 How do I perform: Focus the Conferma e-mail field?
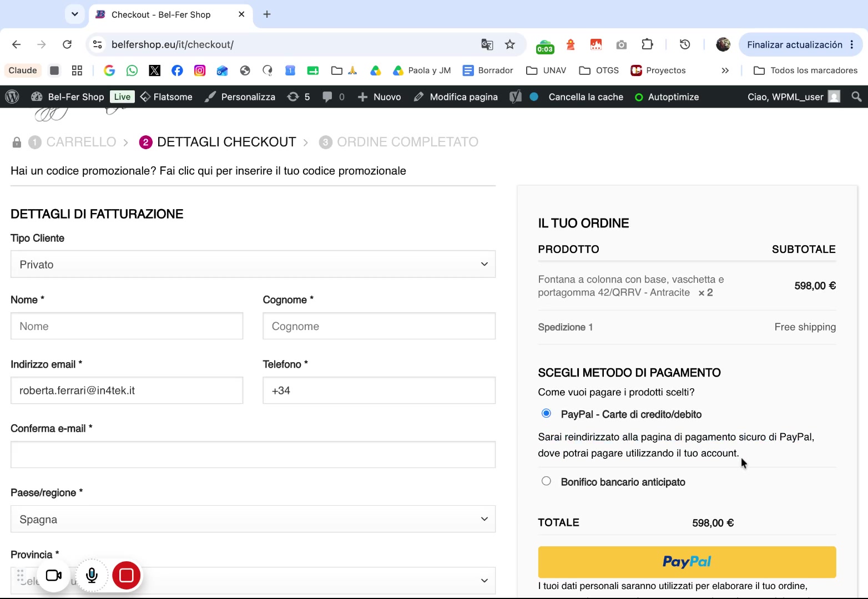tap(253, 455)
